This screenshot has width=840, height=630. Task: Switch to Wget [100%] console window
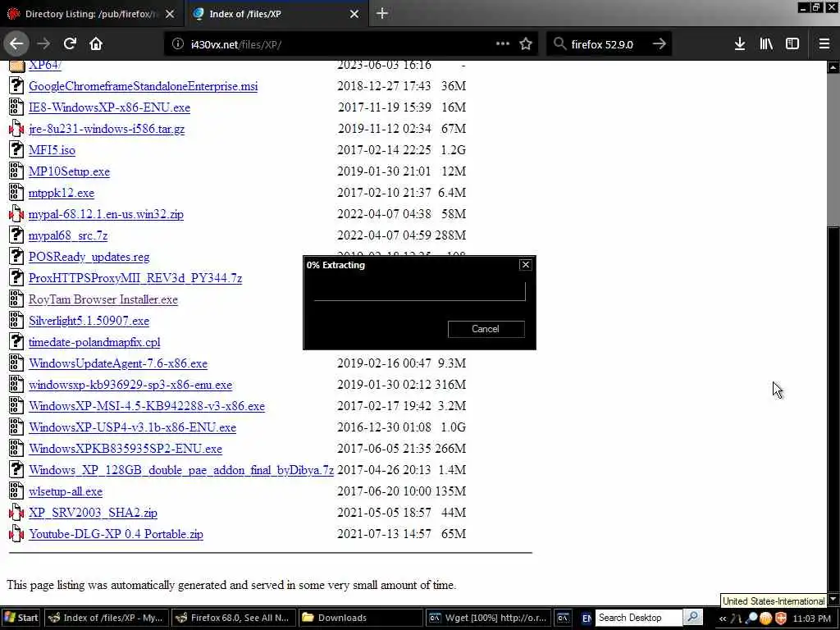488,618
